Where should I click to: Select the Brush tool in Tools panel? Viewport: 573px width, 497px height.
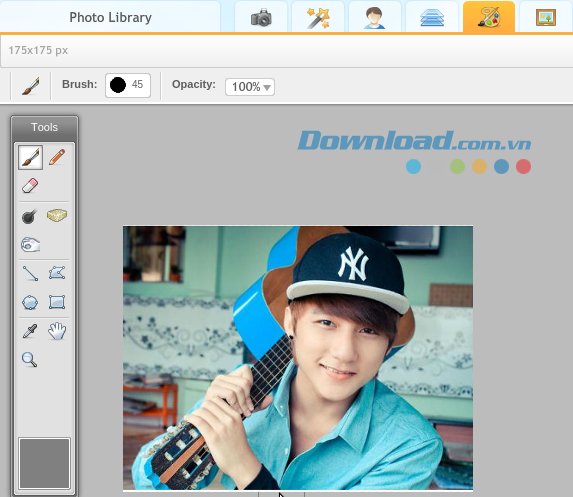click(x=30, y=158)
